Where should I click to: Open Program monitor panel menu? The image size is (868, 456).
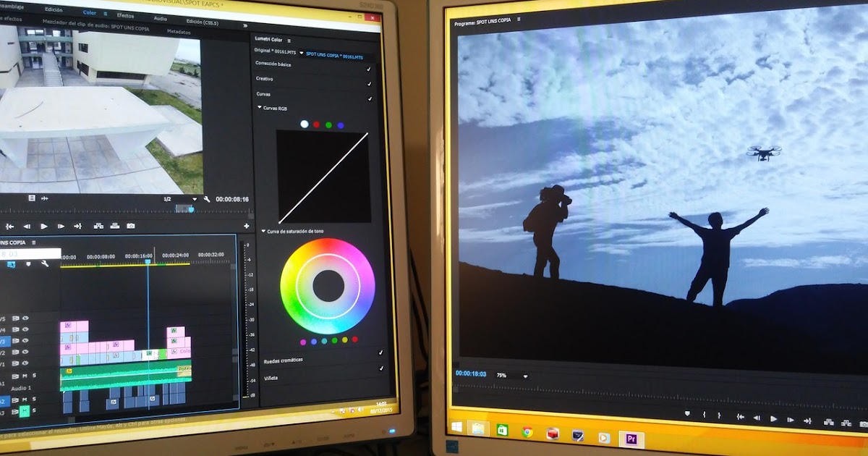518,21
